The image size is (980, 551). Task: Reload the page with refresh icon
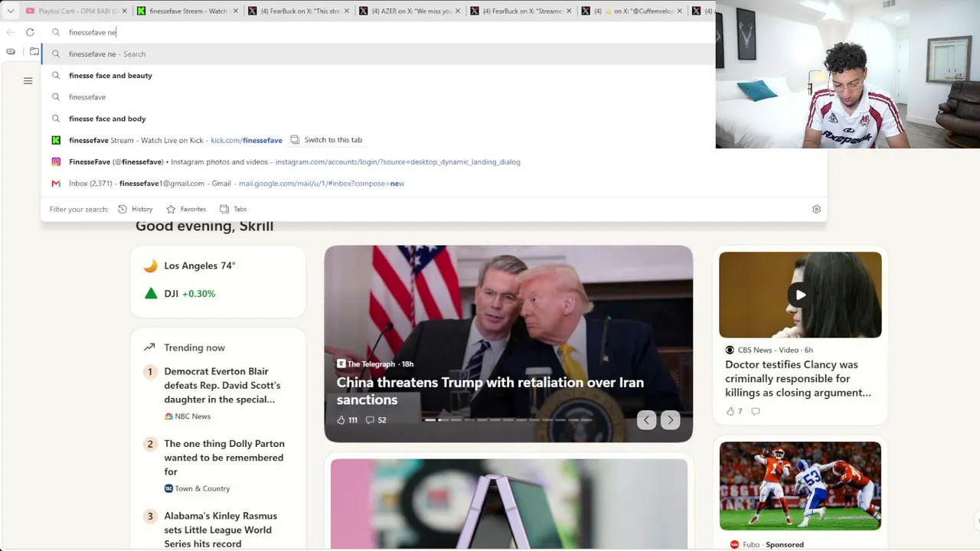coord(30,32)
